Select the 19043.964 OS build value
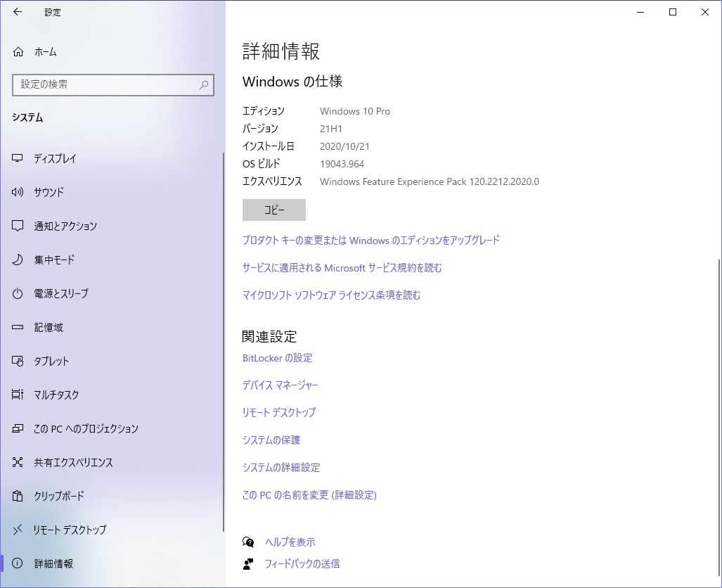This screenshot has height=588, width=722. (342, 164)
